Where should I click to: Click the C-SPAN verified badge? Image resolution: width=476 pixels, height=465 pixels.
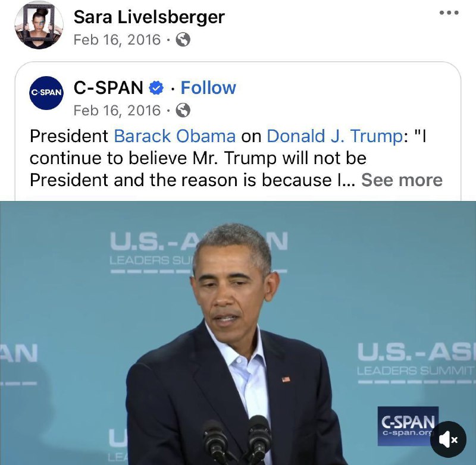coord(156,88)
